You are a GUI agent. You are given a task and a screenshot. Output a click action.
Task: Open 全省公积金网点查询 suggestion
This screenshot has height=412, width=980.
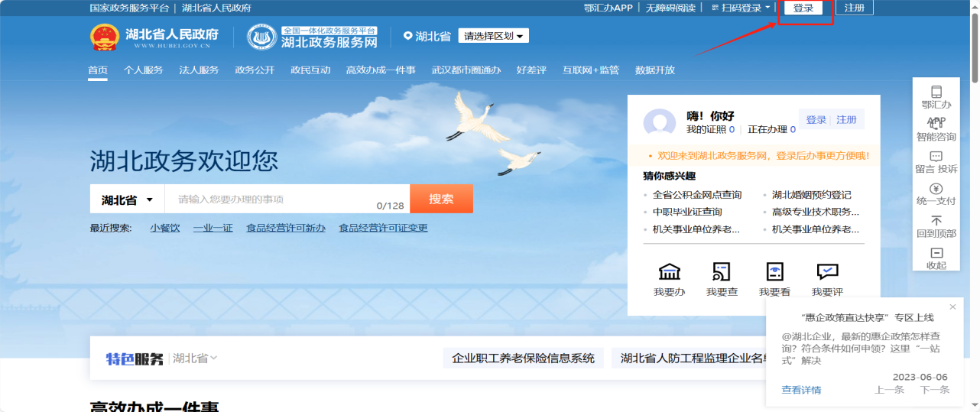697,195
